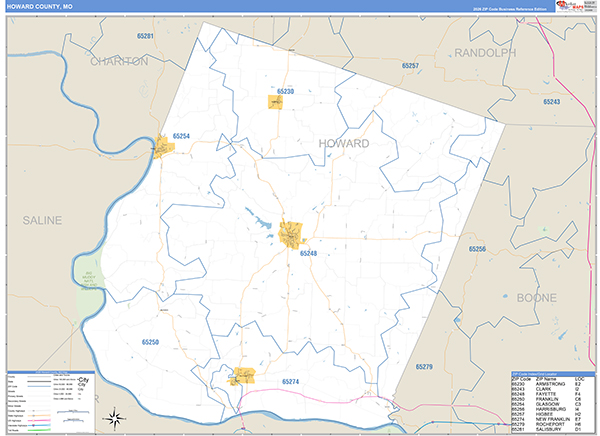Click ZIP code label 65257
Screen dimensions: 600x436
(410, 66)
